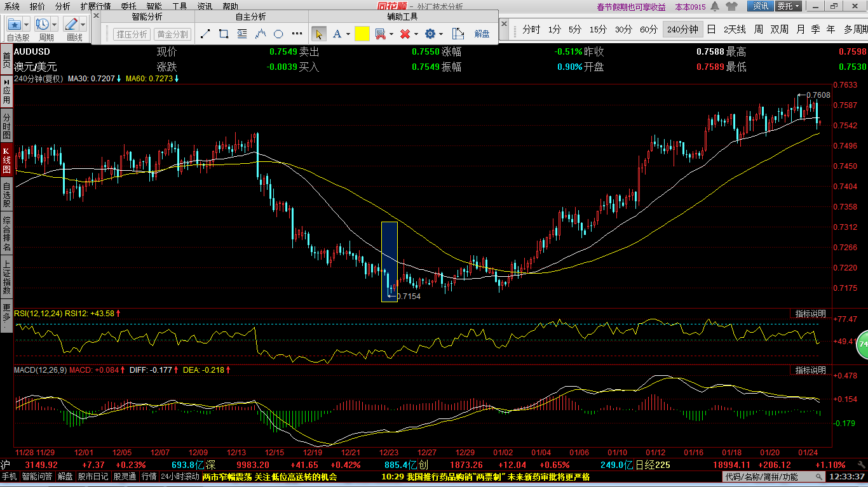Screen dimensions: 868x487
Task: Click the red X delete drawings icon
Action: [x=405, y=34]
